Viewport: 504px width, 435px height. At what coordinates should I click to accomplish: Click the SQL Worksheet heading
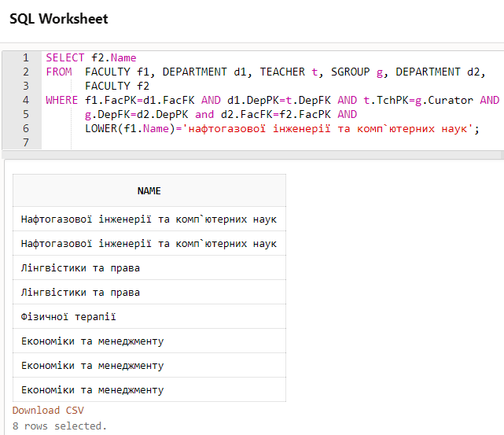tap(59, 18)
